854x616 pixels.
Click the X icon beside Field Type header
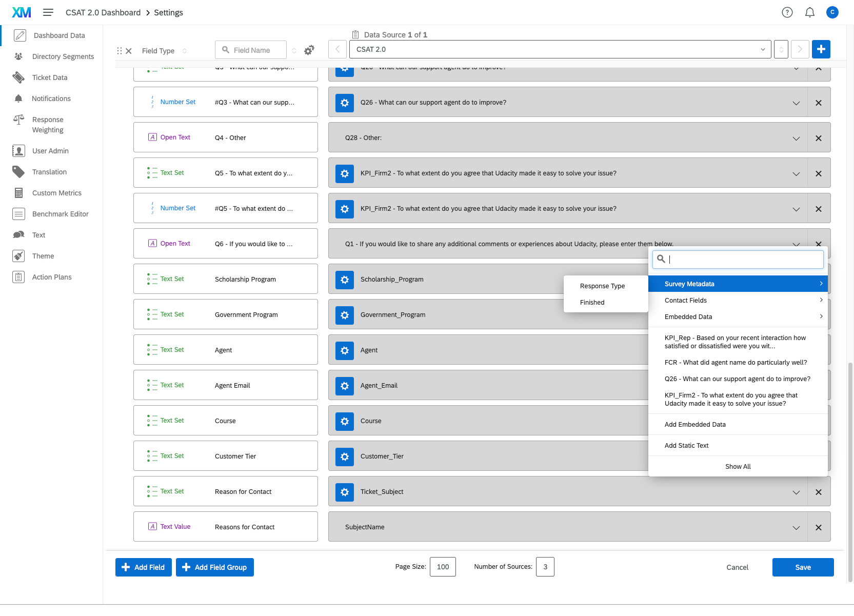click(129, 51)
